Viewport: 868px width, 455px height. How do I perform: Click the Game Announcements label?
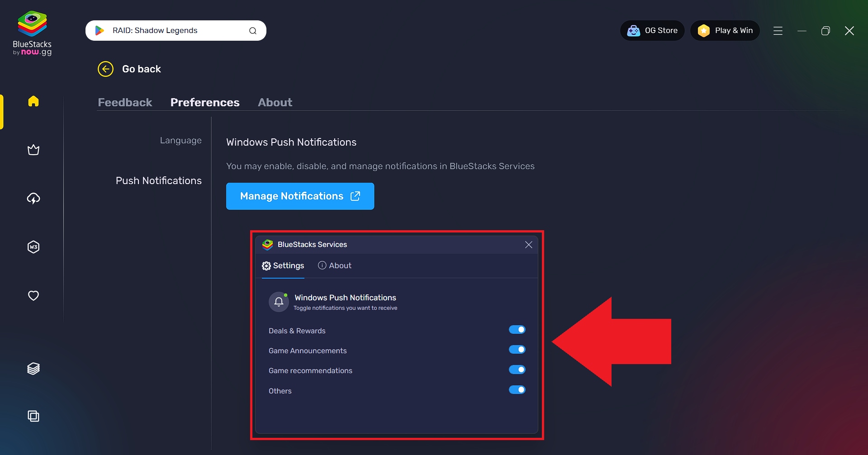[308, 351]
